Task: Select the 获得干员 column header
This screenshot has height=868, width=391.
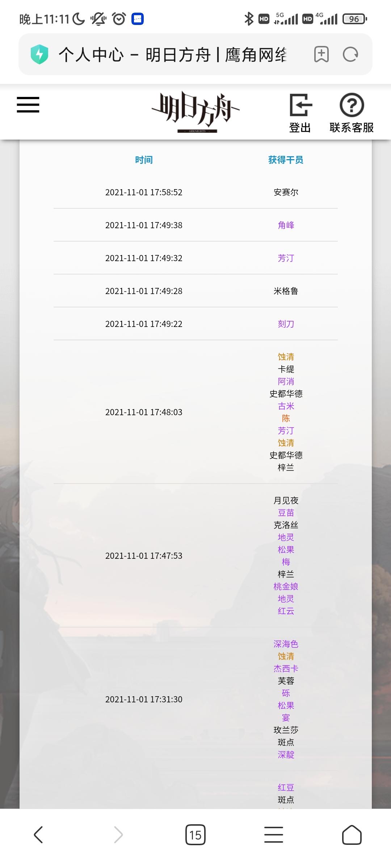Action: (x=286, y=160)
